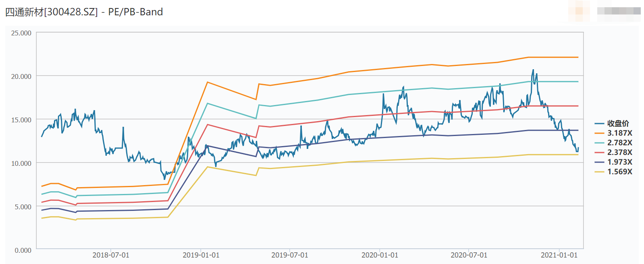644x264 pixels.
Task: Click the red 2.378X legend line swatch
Action: (x=600, y=153)
